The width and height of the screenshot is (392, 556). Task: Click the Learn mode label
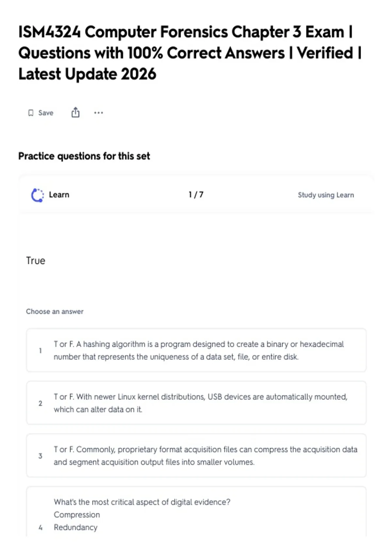pos(59,195)
